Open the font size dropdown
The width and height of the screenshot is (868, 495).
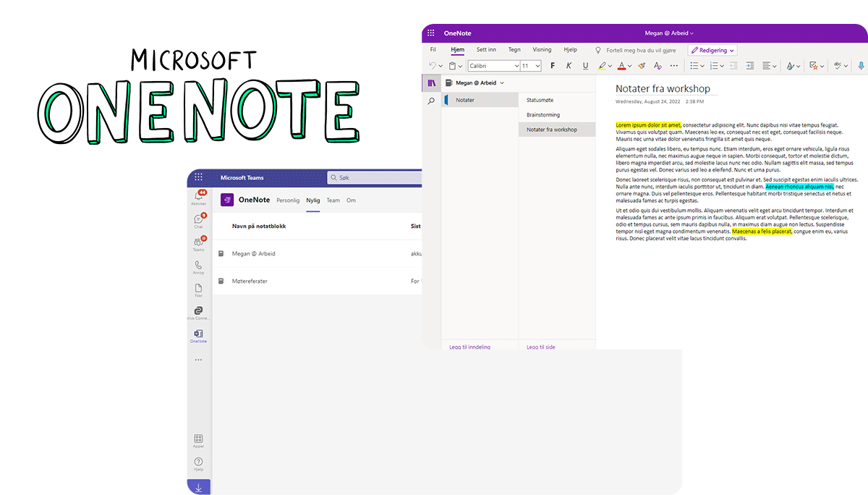tap(536, 66)
